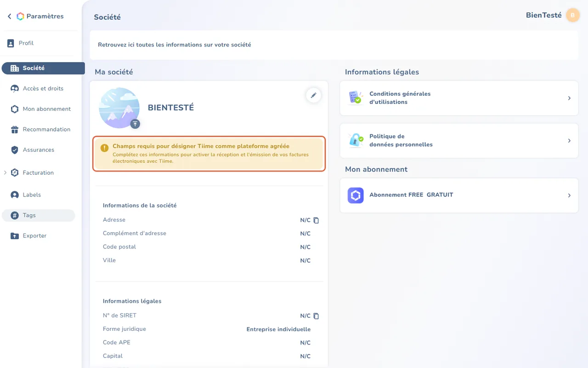Open Politique de données personnelles link
588x368 pixels.
click(459, 141)
